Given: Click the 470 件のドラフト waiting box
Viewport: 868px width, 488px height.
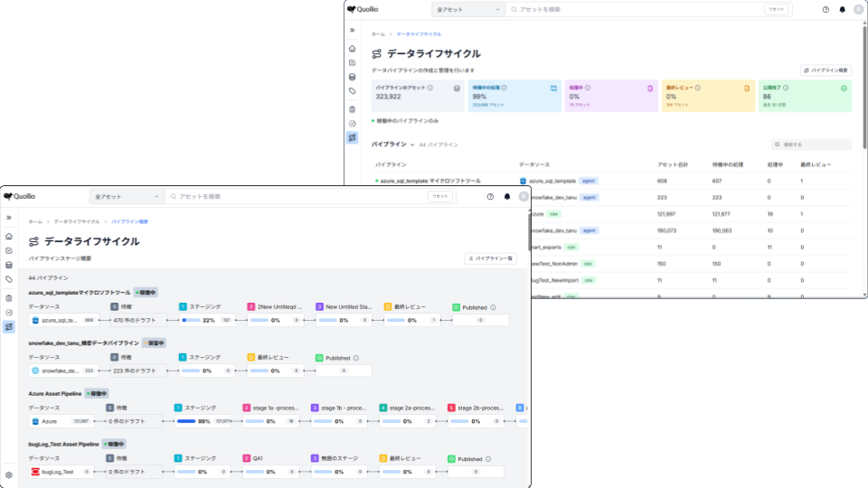Looking at the screenshot, I should (138, 320).
